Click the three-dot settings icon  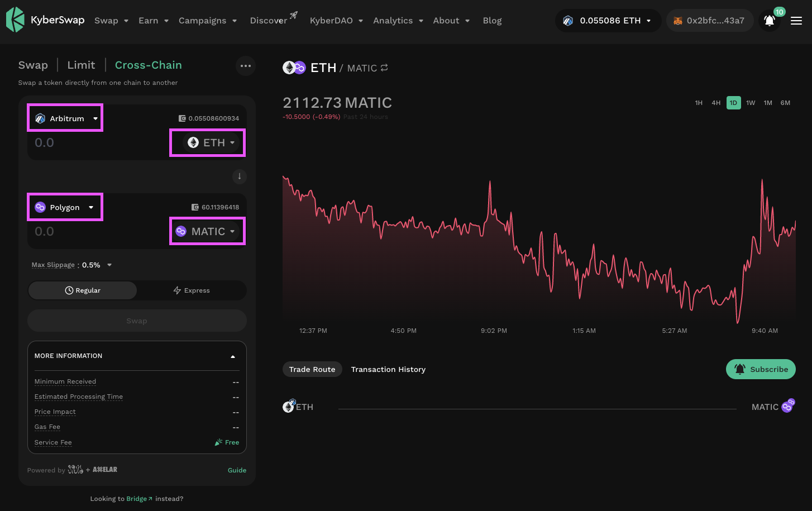(x=246, y=66)
